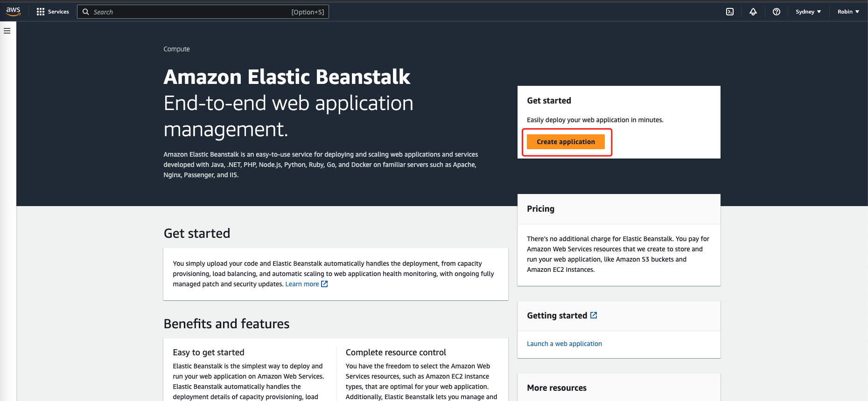Click the More resources panel heading
The height and width of the screenshot is (401, 868).
coord(557,388)
